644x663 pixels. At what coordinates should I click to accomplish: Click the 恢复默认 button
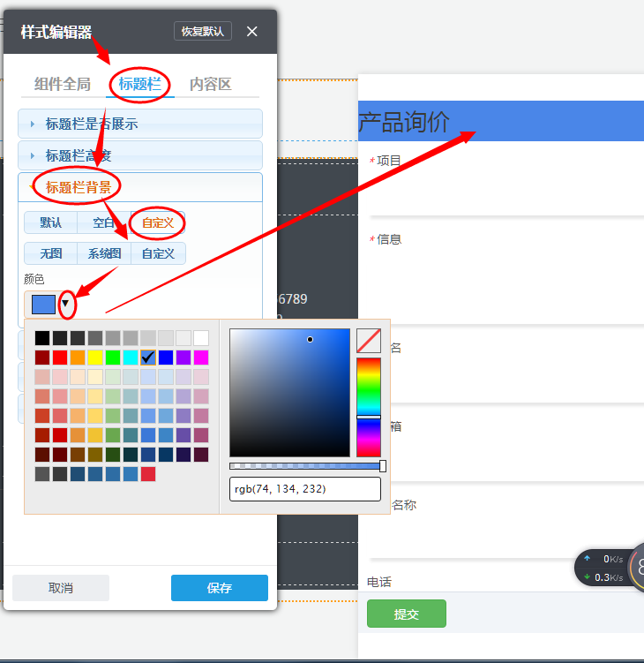(203, 32)
